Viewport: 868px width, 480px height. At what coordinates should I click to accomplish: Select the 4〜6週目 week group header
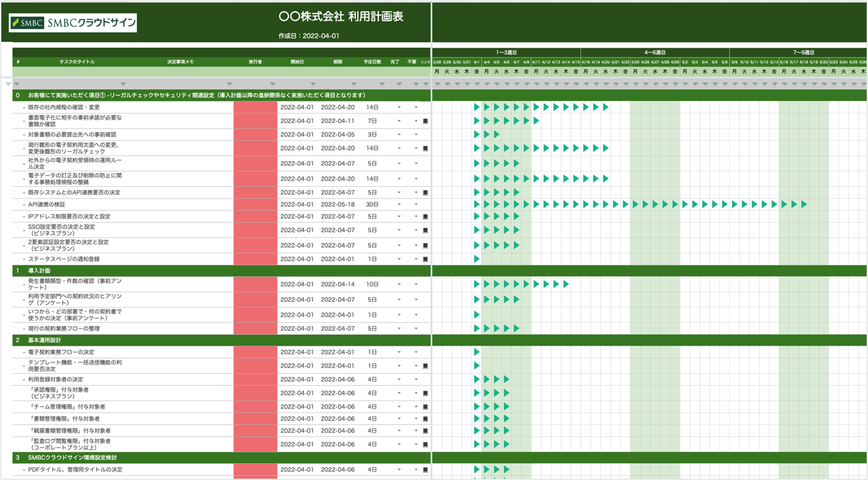click(x=654, y=52)
